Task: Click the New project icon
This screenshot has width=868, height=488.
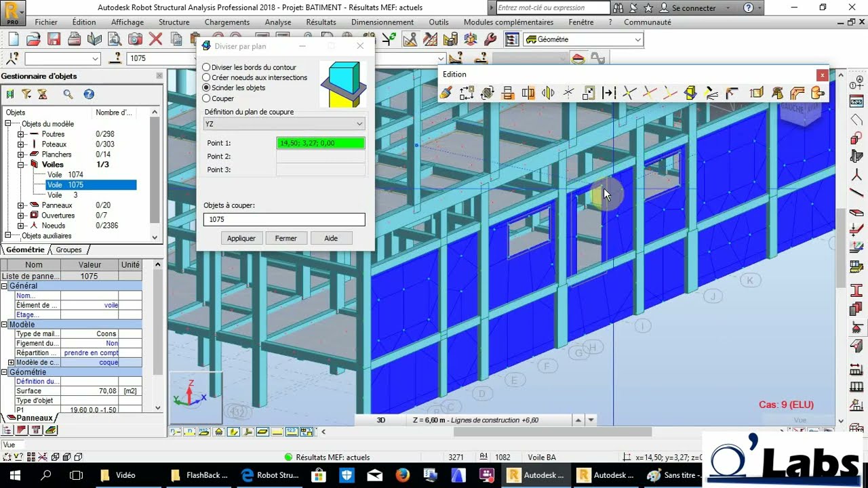Action: point(13,39)
